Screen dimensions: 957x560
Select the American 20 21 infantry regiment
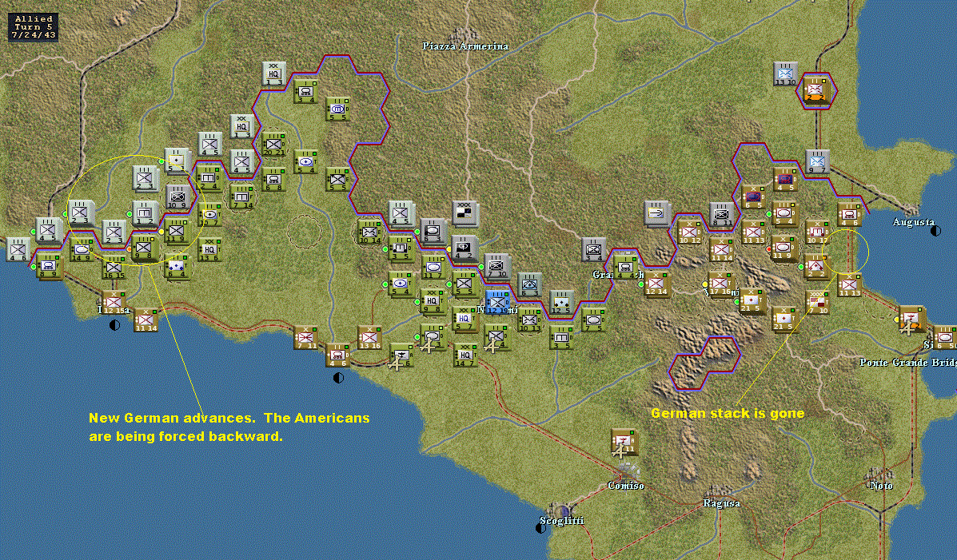point(273,145)
